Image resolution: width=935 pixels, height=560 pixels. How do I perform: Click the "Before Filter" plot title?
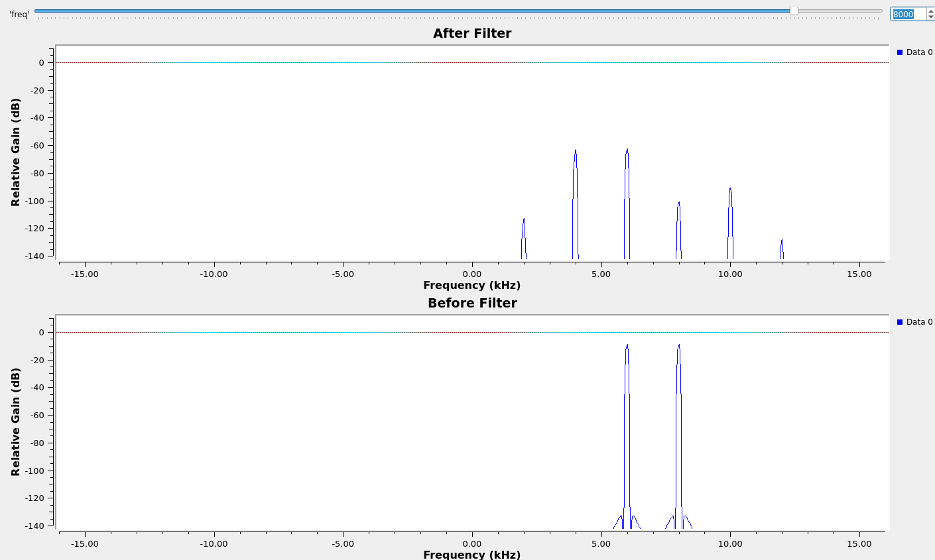[x=471, y=303]
